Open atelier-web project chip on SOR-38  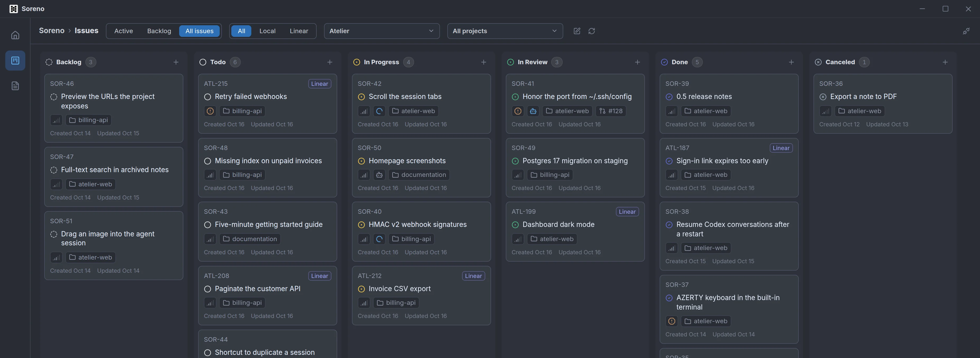[706, 248]
